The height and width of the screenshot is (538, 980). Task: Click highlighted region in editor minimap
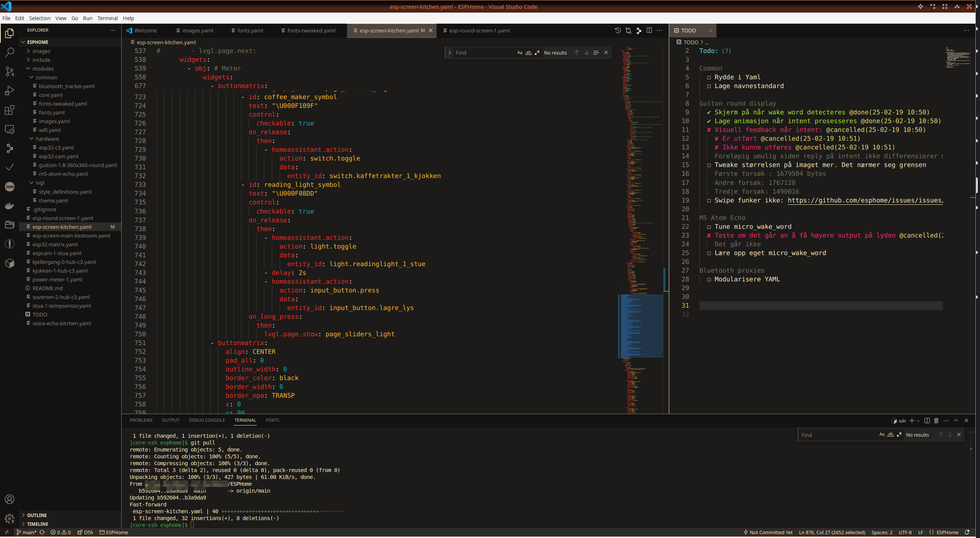641,326
